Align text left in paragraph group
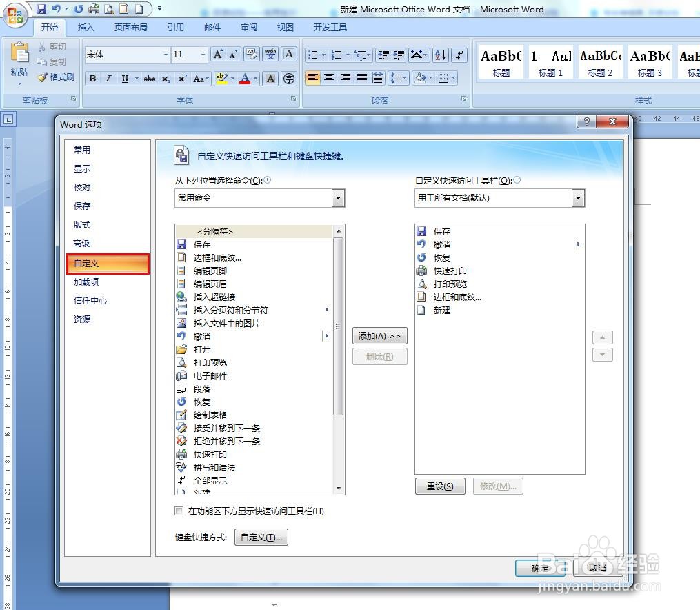This screenshot has width=700, height=610. (312, 78)
